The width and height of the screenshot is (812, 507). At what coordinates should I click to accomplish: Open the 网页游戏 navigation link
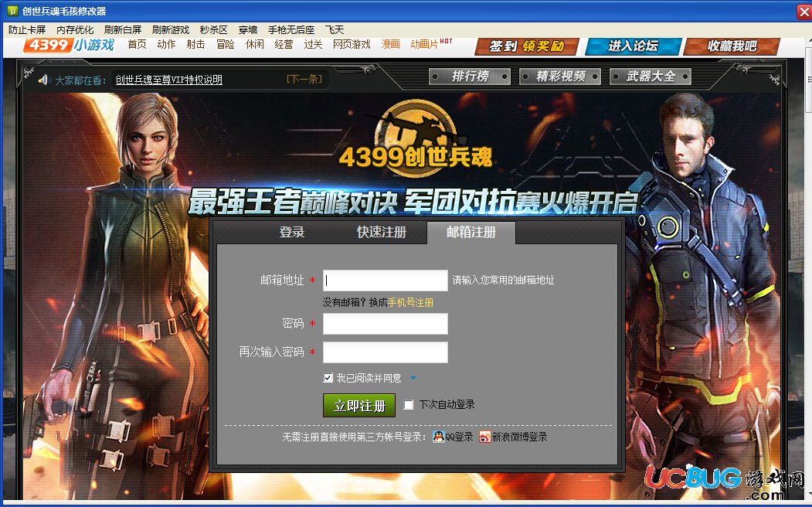(352, 45)
